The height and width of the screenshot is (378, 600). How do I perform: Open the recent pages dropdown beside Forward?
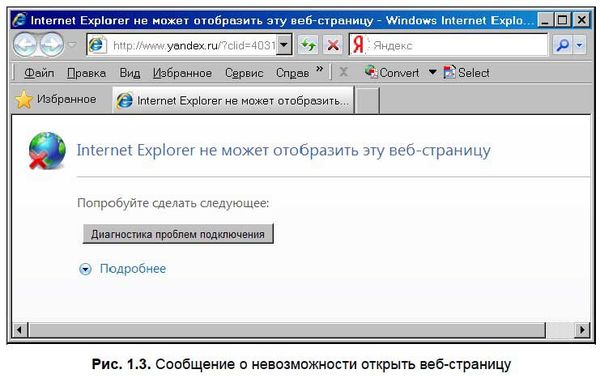point(72,45)
